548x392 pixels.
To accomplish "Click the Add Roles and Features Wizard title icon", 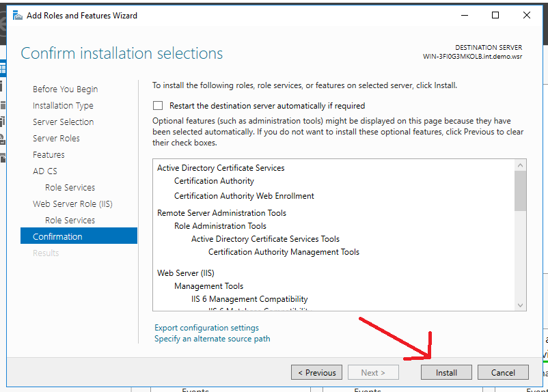I will [x=18, y=16].
